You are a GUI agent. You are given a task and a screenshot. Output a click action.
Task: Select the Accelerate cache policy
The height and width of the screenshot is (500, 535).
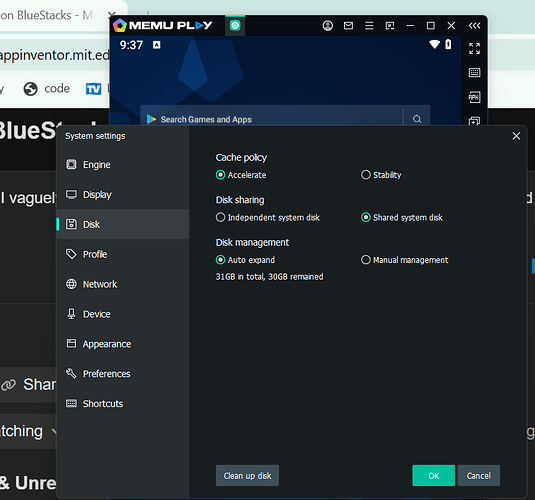coord(241,175)
